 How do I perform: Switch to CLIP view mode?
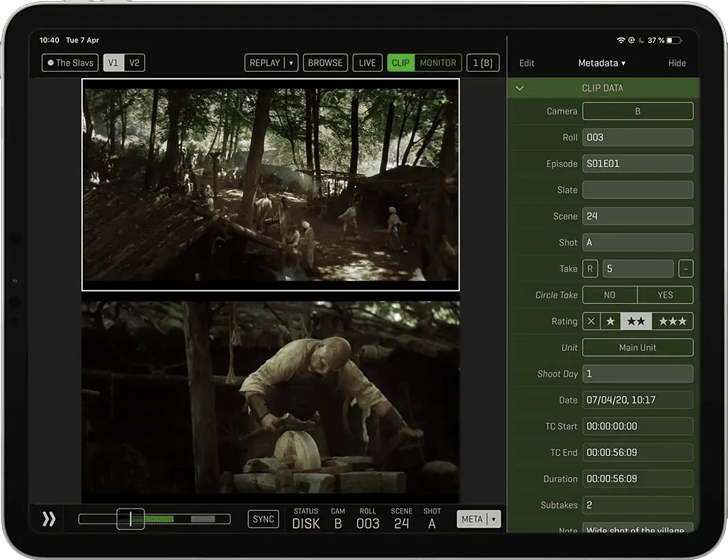point(400,63)
